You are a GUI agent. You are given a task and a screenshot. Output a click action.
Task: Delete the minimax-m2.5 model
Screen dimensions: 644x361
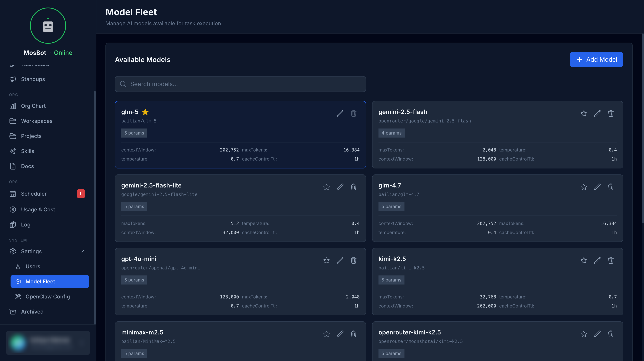(x=353, y=334)
